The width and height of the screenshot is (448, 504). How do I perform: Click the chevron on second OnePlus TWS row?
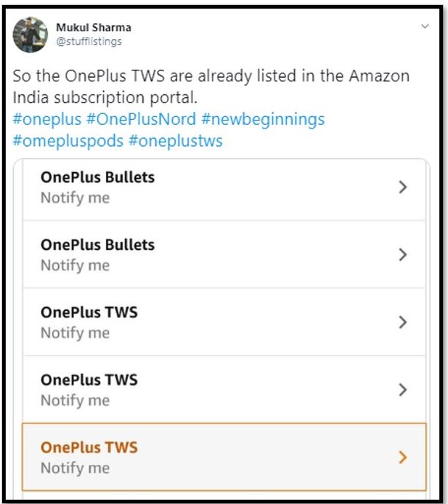pyautogui.click(x=403, y=390)
